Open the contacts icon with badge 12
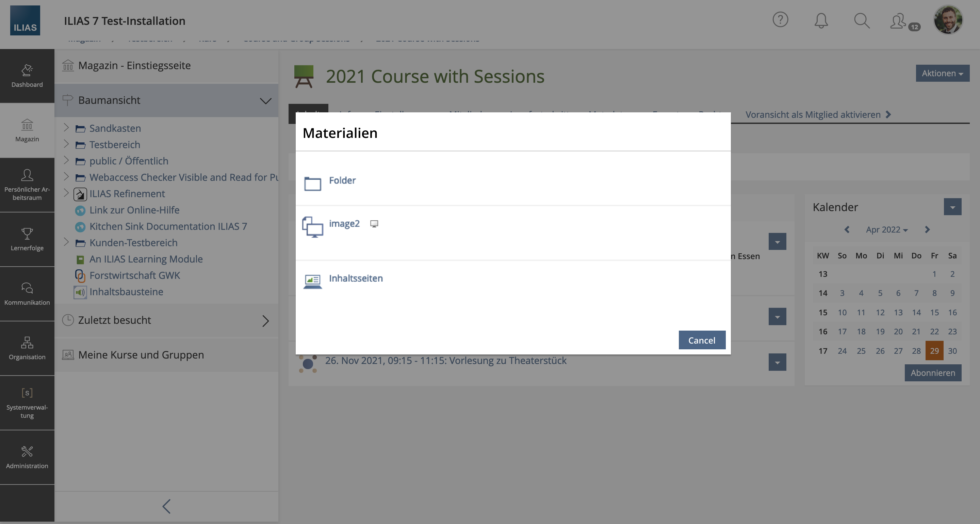 click(899, 21)
